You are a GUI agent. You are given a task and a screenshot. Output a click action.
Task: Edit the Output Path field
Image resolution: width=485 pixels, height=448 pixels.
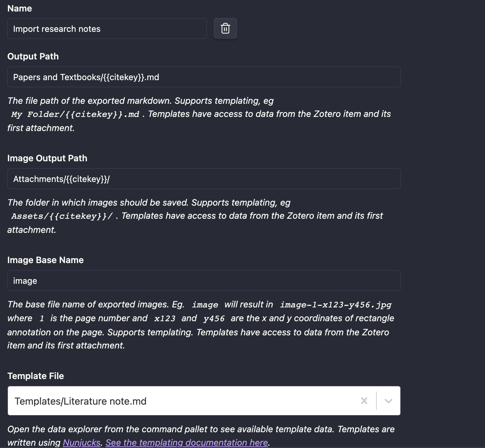(203, 77)
